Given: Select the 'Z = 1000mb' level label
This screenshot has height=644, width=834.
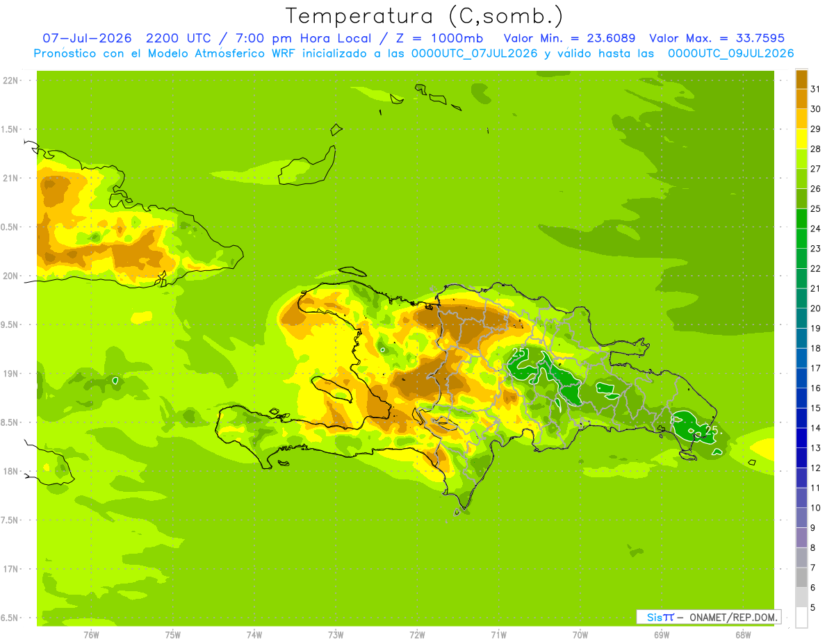Looking at the screenshot, I should (439, 38).
